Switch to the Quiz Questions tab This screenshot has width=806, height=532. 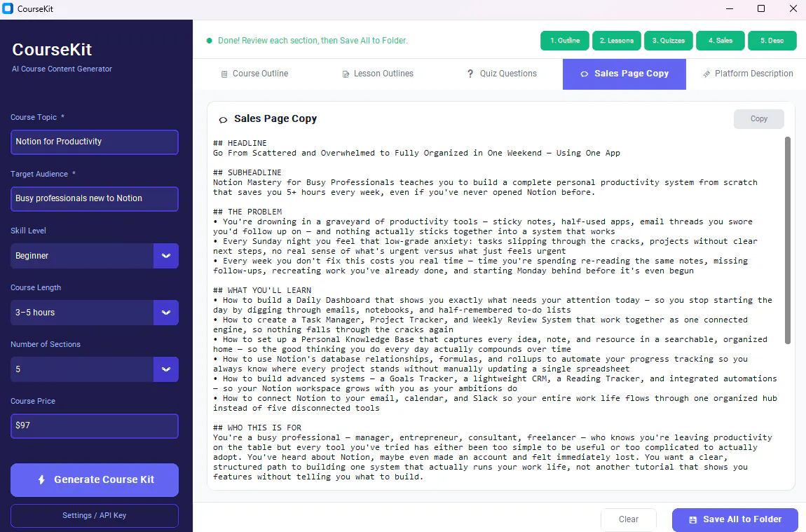[501, 74]
